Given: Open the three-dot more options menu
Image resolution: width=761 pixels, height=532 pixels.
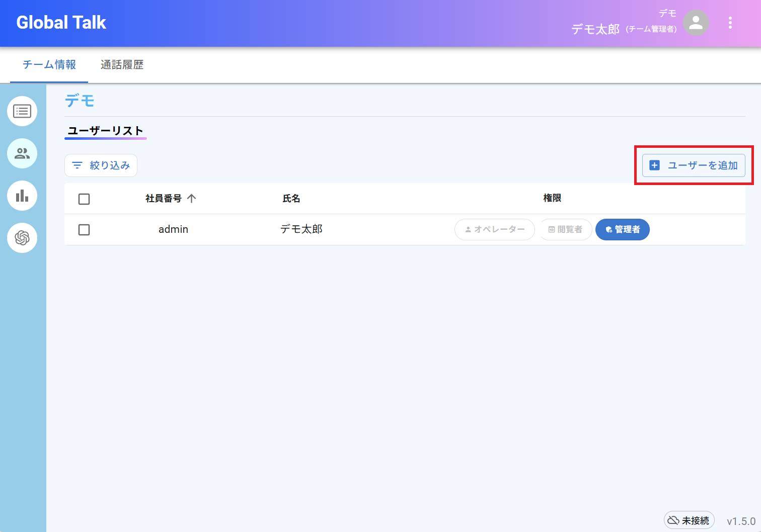Looking at the screenshot, I should point(730,23).
